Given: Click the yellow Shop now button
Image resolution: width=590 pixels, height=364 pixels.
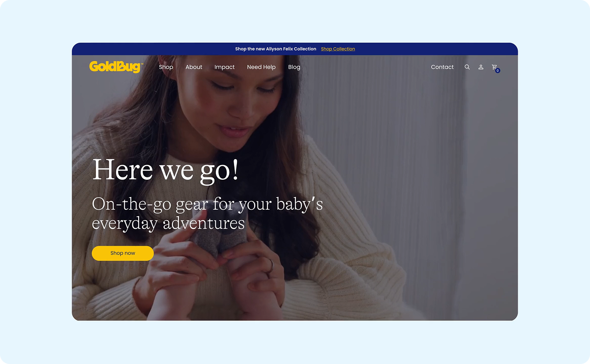Looking at the screenshot, I should coord(122,253).
